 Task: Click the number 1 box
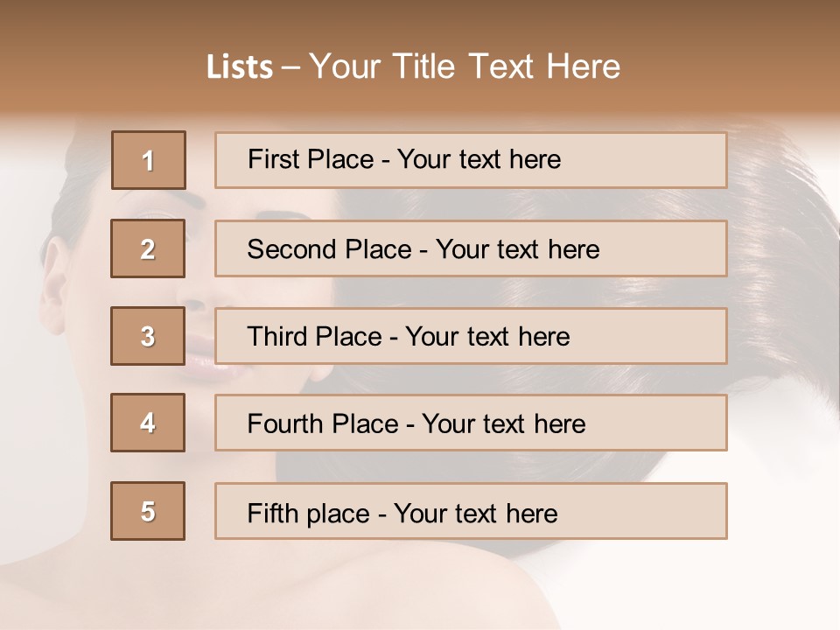click(x=149, y=160)
